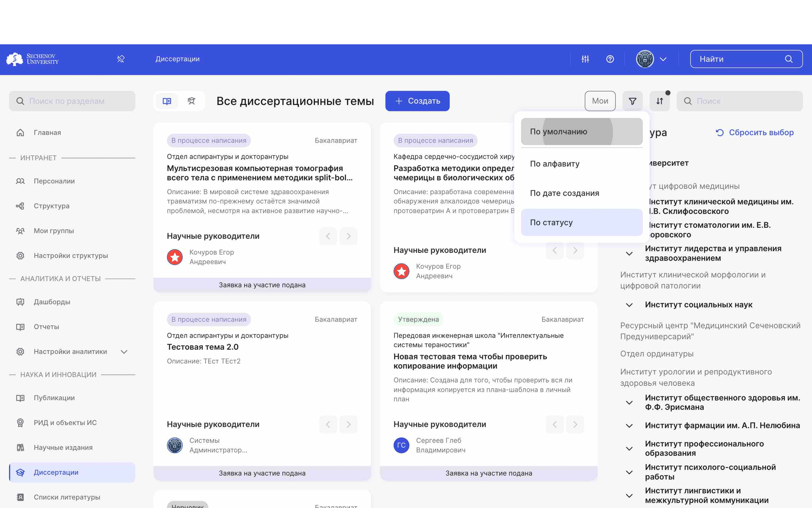
Task: Click the Научные издания sidebar icon
Action: [20, 448]
